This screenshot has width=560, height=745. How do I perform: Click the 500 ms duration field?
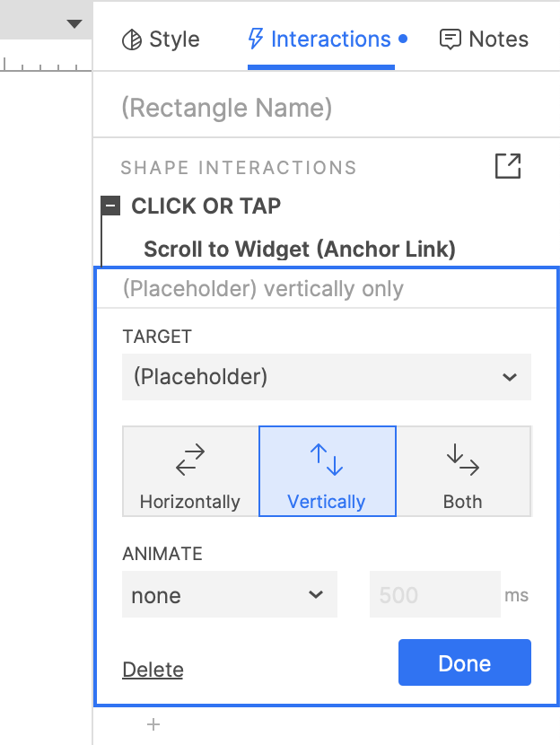[x=434, y=595]
